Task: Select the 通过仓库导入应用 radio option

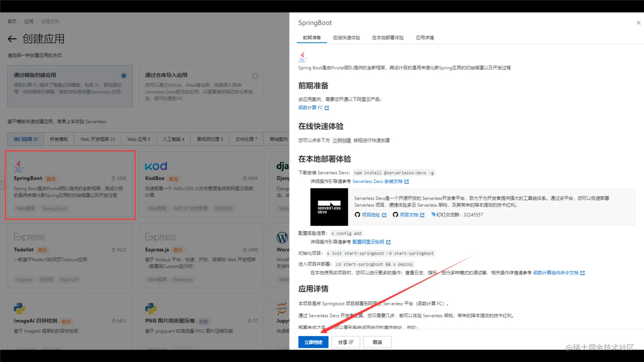Action: point(255,75)
